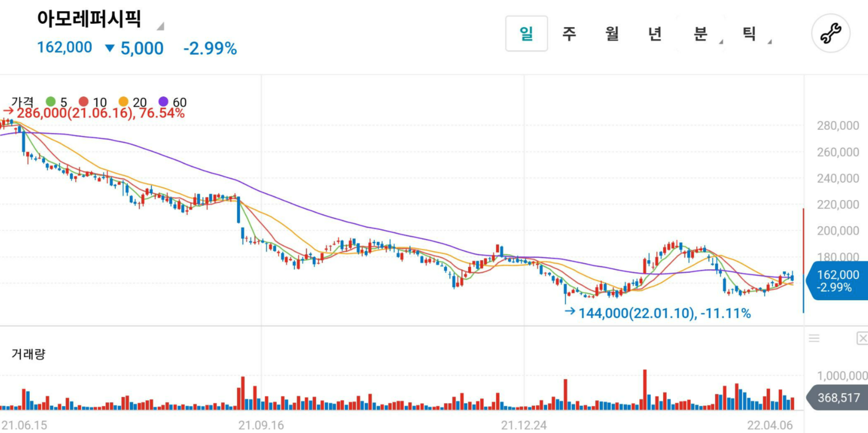This screenshot has height=433, width=868.
Task: Open the 분 (minute) interval dropdown
Action: point(701,33)
